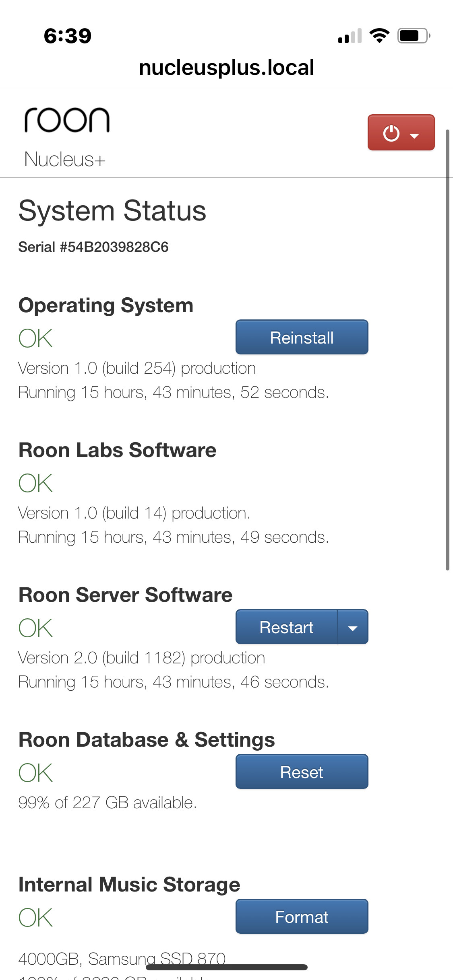Reinstall the Operating System

[x=301, y=338]
